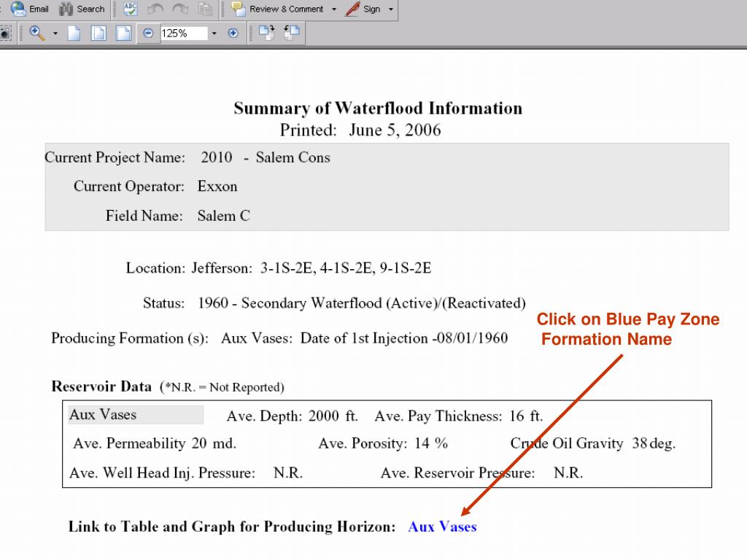Click 'Date of 1st Injection -08/01/1960'

point(404,338)
